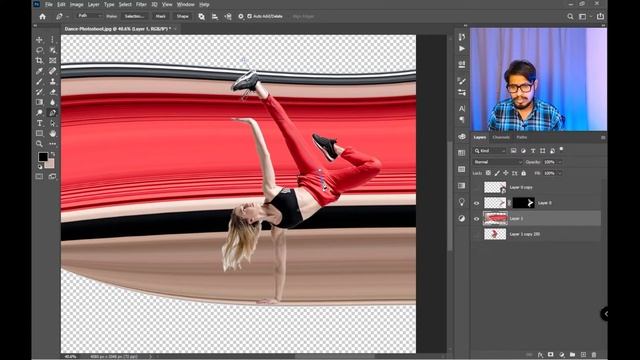Click the Layer 1 copy 200 thumbnail
Screen dimensions: 640x360
coord(495,234)
